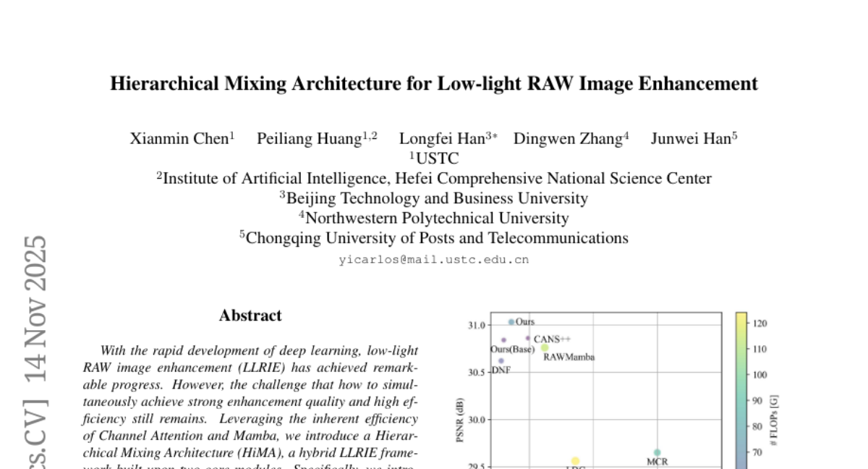The height and width of the screenshot is (469, 868).
Task: Click the DNF data point label
Action: click(501, 370)
